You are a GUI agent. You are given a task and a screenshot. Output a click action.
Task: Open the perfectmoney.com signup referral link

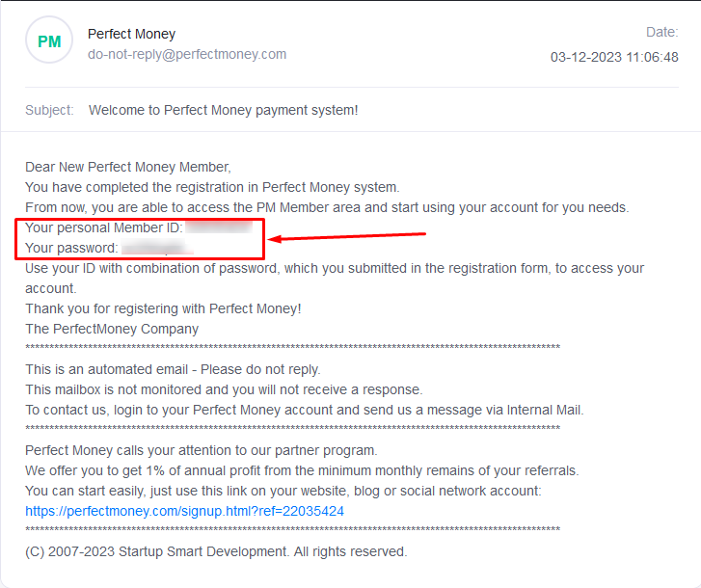click(184, 511)
